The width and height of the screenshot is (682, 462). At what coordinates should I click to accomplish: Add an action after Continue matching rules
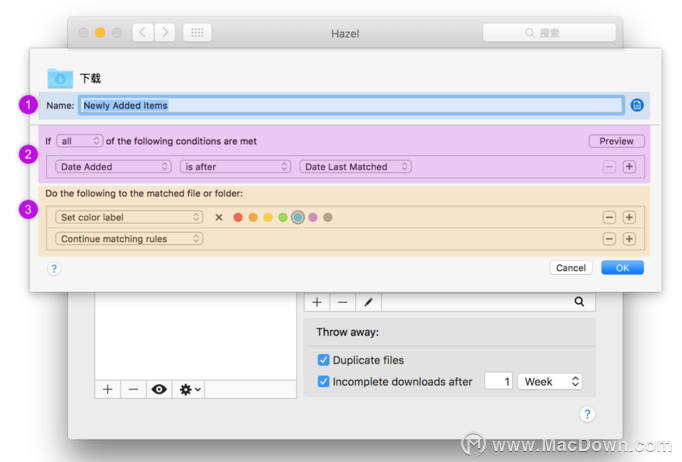(629, 239)
